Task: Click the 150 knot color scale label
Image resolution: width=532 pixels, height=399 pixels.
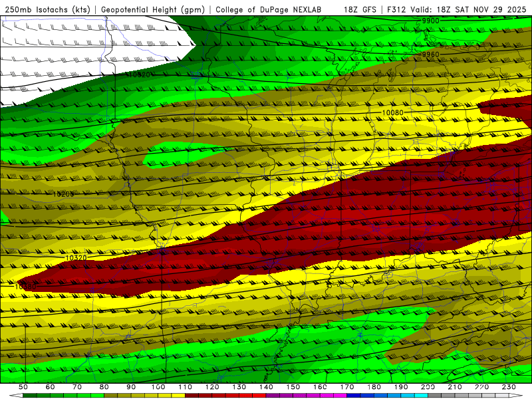Action: point(293,387)
